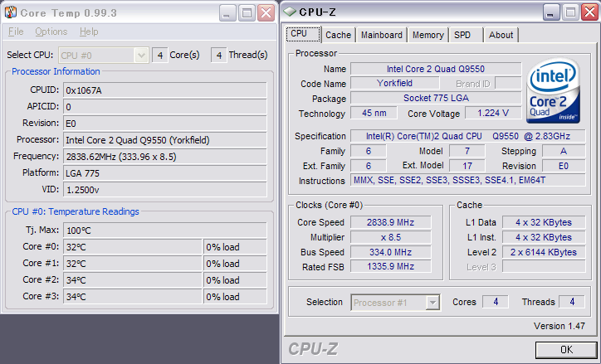
Task: Click the VID value 1.2500v
Action: click(165, 190)
